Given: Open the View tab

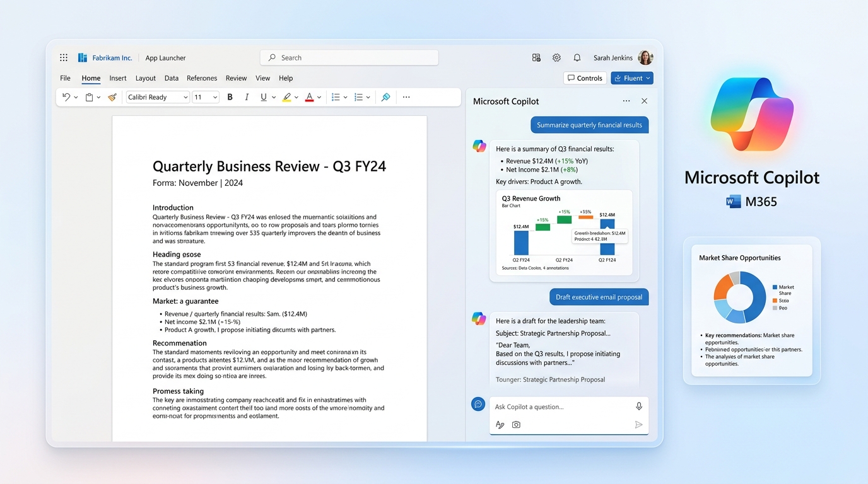Looking at the screenshot, I should click(263, 78).
